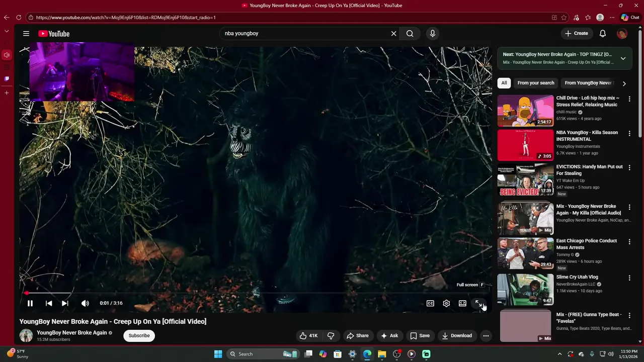The width and height of the screenshot is (644, 362).
Task: Open the browser extensions icon
Action: 576,18
